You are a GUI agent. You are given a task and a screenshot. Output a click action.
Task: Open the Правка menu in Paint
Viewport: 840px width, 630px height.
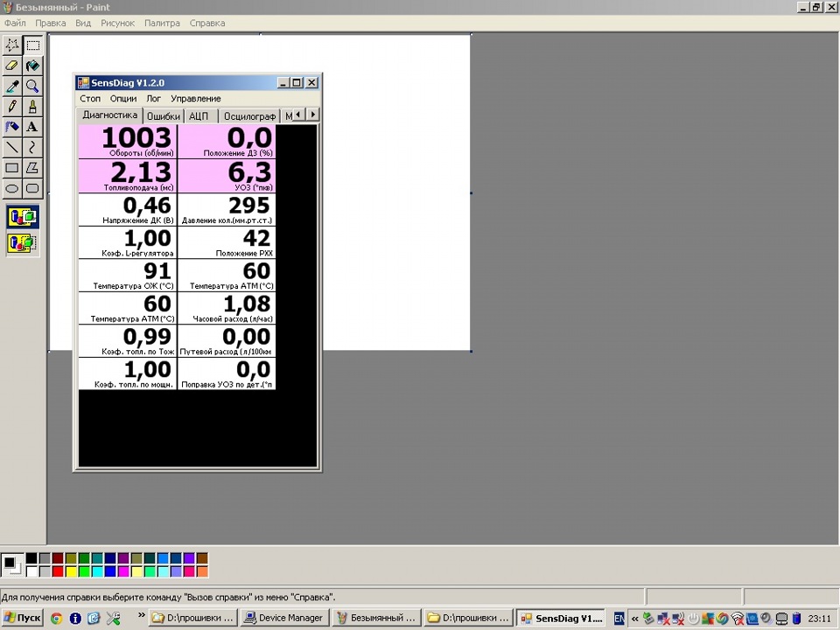51,23
